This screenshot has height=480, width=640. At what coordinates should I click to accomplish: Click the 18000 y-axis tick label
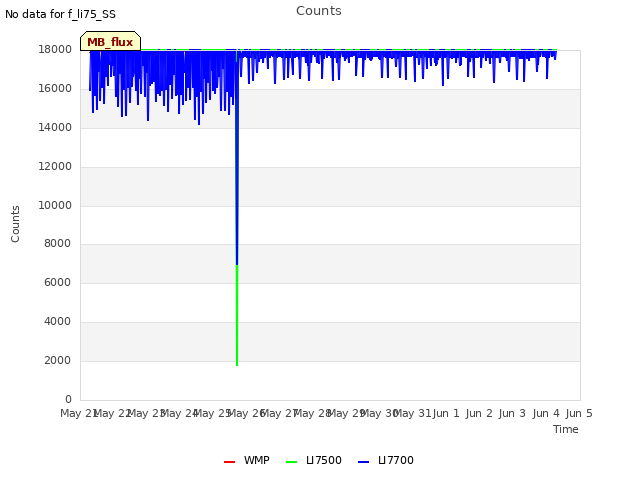pos(55,49)
